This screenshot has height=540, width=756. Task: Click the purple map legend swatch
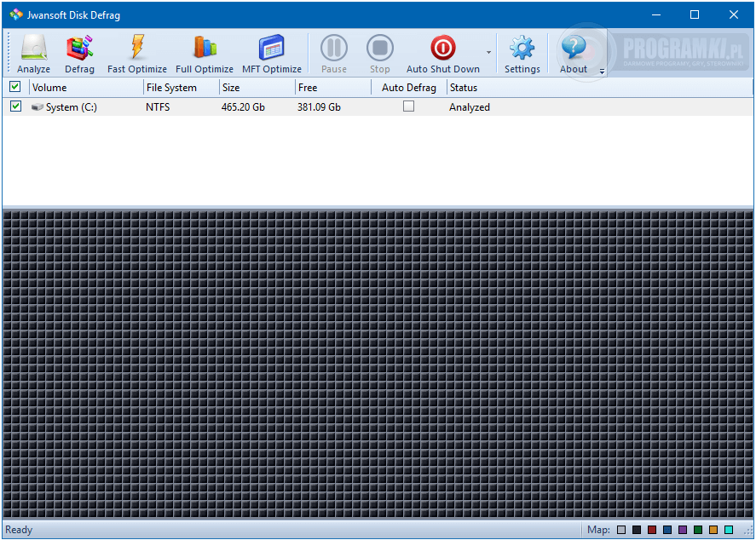pos(683,530)
